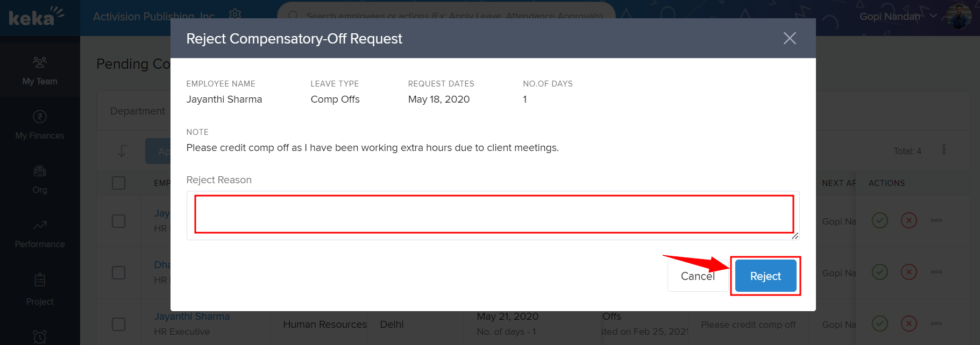980x345 pixels.
Task: Check the first row checkbox
Action: click(x=119, y=221)
